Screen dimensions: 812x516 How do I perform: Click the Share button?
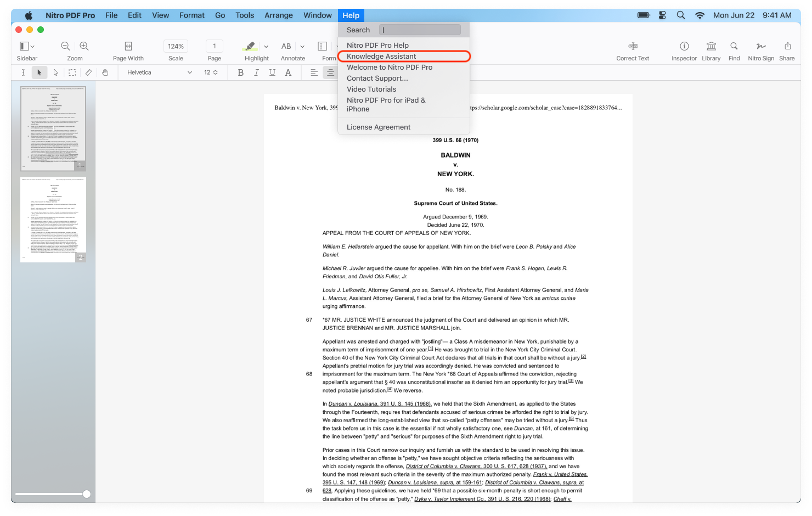(787, 46)
